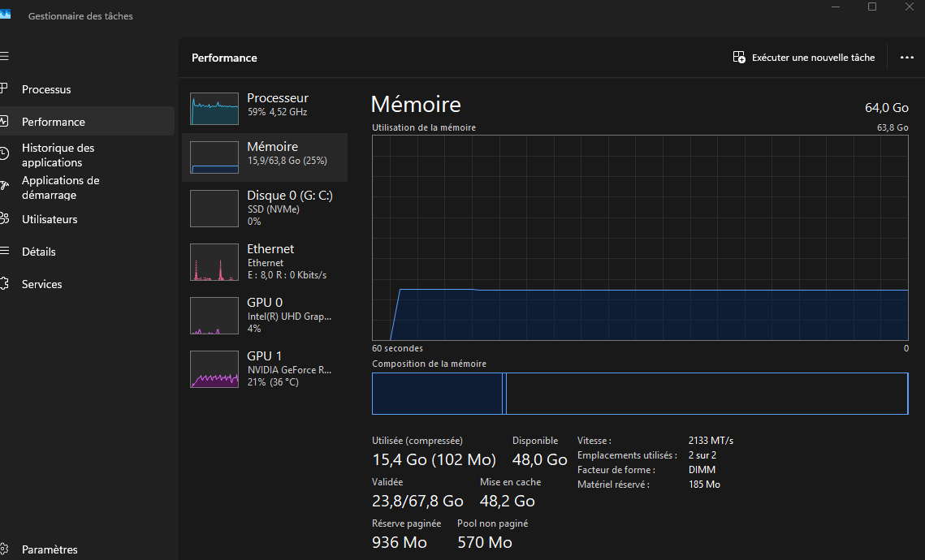Screen dimensions: 925x560
Task: Click the Mémoire heading
Action: pos(416,105)
